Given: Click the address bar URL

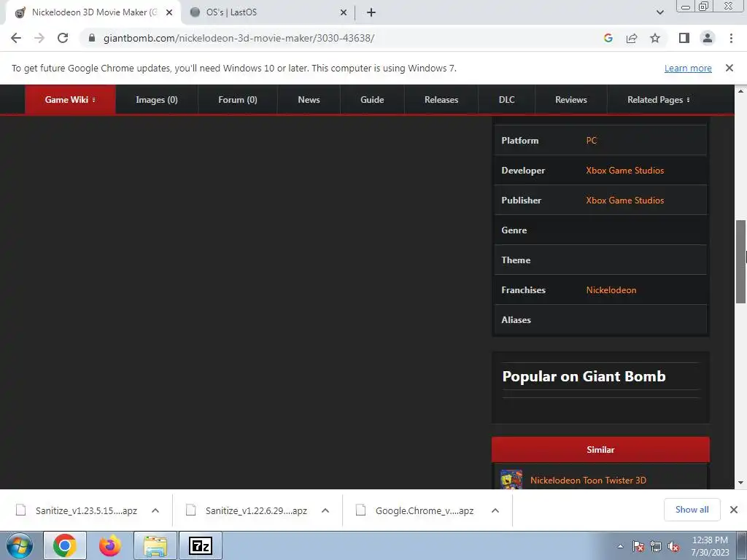Looking at the screenshot, I should [x=239, y=38].
